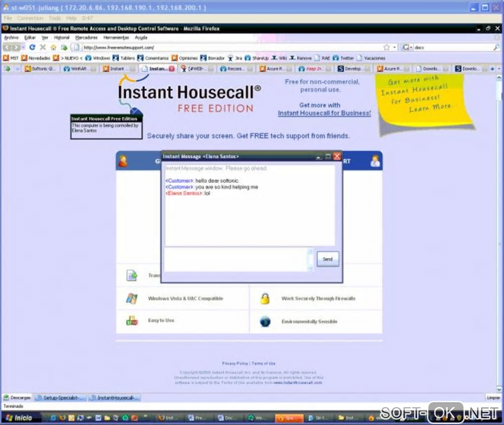The image size is (504, 425).
Task: Bookmark this page with the star icon
Action: pyautogui.click(x=386, y=47)
